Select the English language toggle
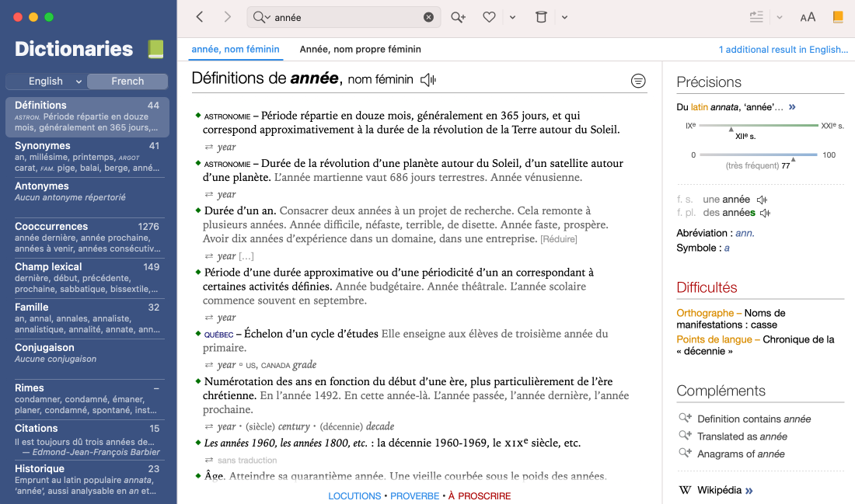Viewport: 855px width, 504px height. (x=46, y=81)
